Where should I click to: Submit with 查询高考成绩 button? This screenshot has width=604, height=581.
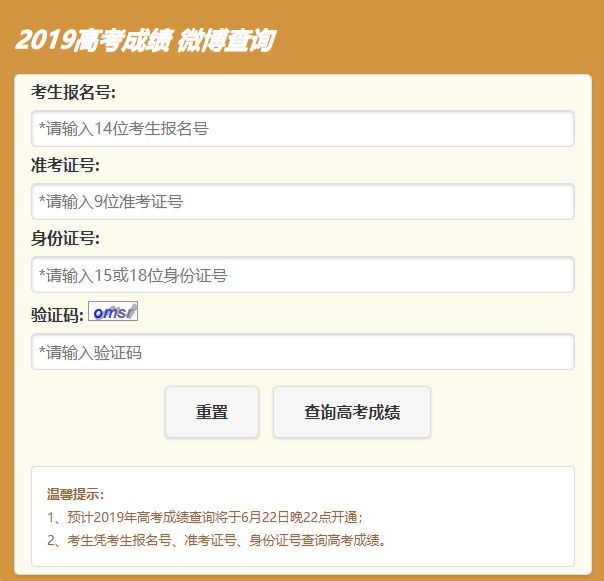pyautogui.click(x=352, y=412)
